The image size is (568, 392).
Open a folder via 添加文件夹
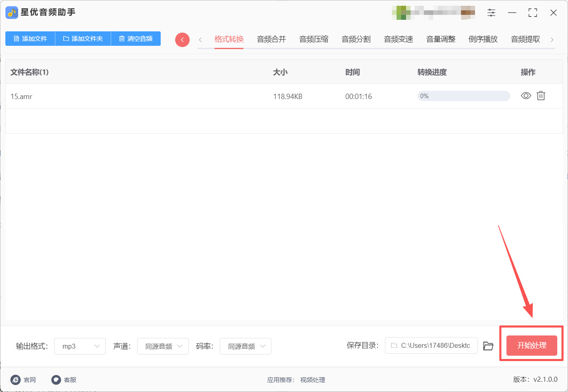(x=83, y=38)
